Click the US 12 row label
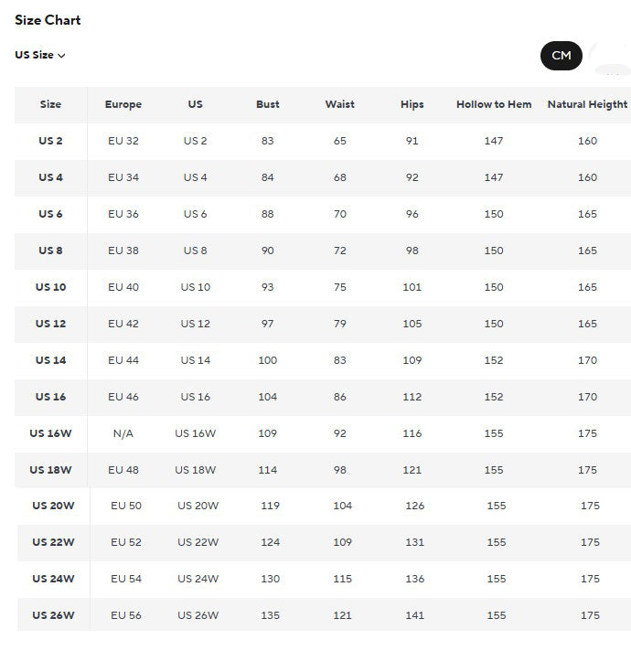Image resolution: width=631 pixels, height=672 pixels. point(50,324)
